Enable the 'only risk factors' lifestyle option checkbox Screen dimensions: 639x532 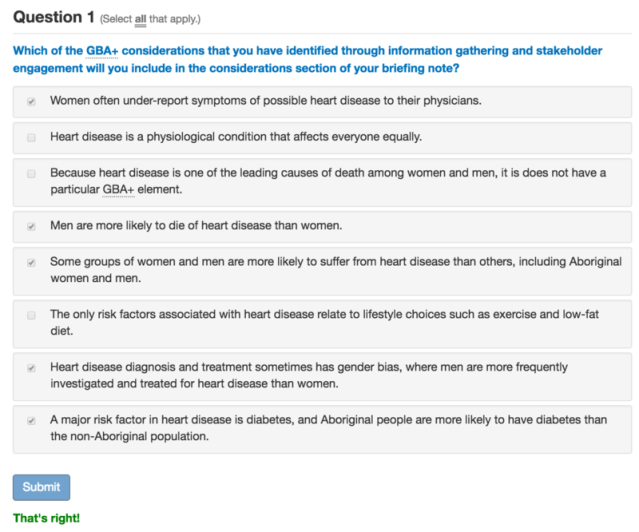coord(31,314)
